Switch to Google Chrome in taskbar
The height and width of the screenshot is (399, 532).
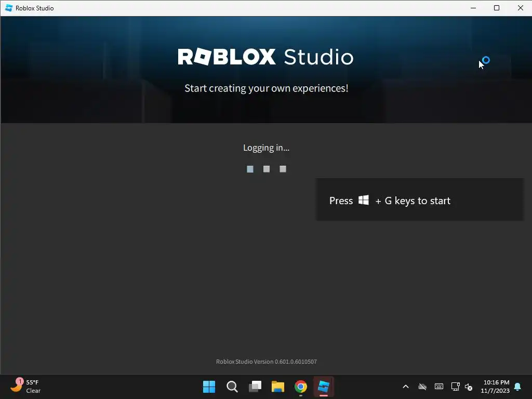coord(301,387)
